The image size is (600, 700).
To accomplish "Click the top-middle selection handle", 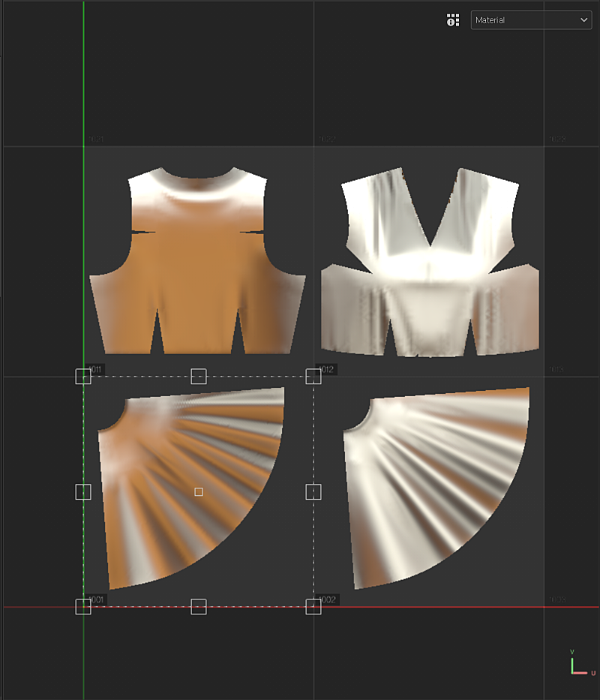I will pyautogui.click(x=199, y=377).
